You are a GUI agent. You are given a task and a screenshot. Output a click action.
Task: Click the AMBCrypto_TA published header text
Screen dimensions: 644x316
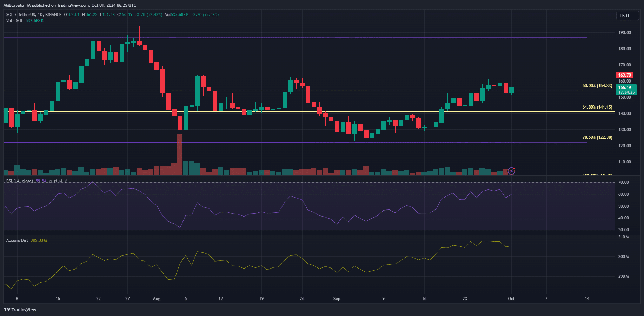[x=70, y=5]
